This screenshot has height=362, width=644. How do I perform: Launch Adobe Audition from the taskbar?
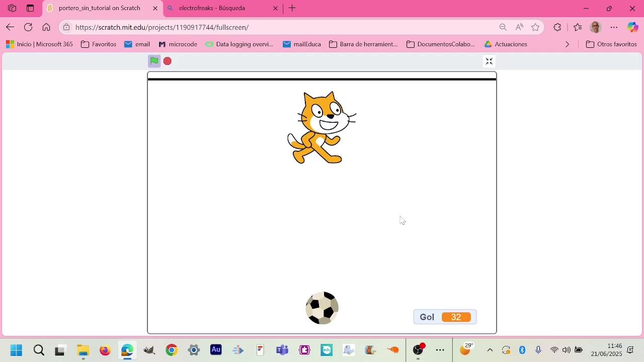[x=216, y=349]
